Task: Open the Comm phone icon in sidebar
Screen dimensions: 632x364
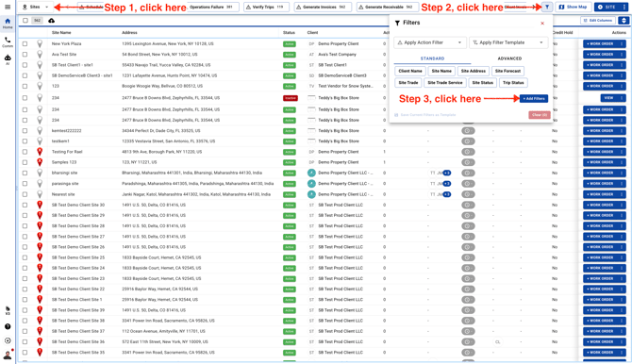Action: (8, 41)
